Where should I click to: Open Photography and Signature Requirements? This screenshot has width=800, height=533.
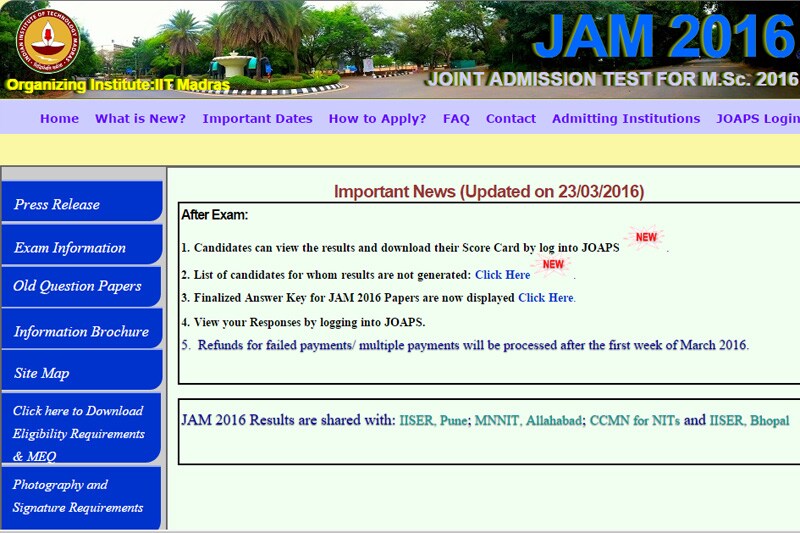[81, 496]
